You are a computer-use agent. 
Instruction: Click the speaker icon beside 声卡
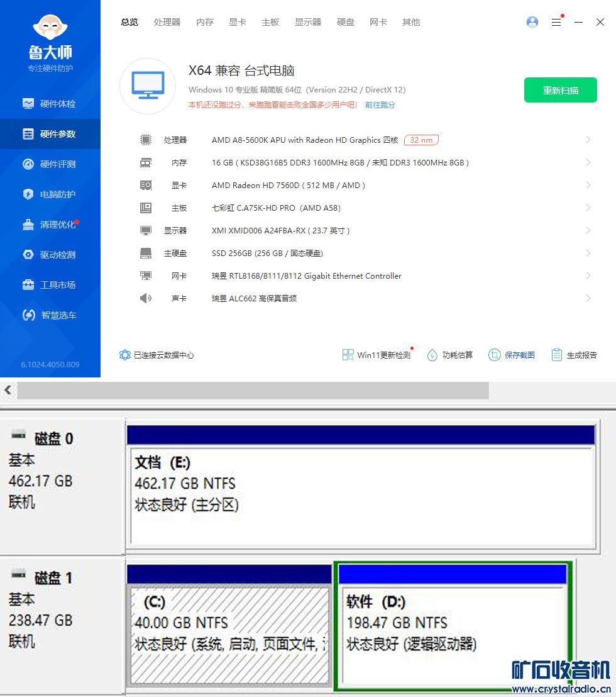tap(146, 298)
